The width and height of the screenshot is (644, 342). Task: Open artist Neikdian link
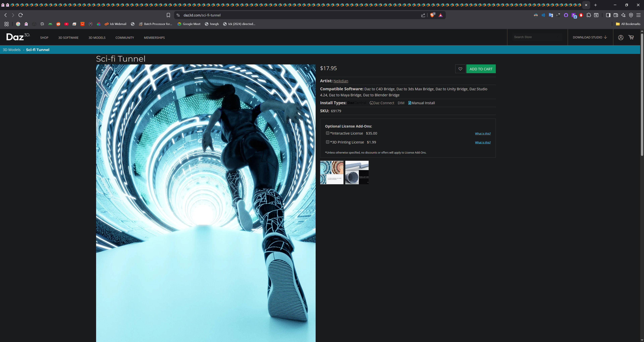(x=341, y=81)
